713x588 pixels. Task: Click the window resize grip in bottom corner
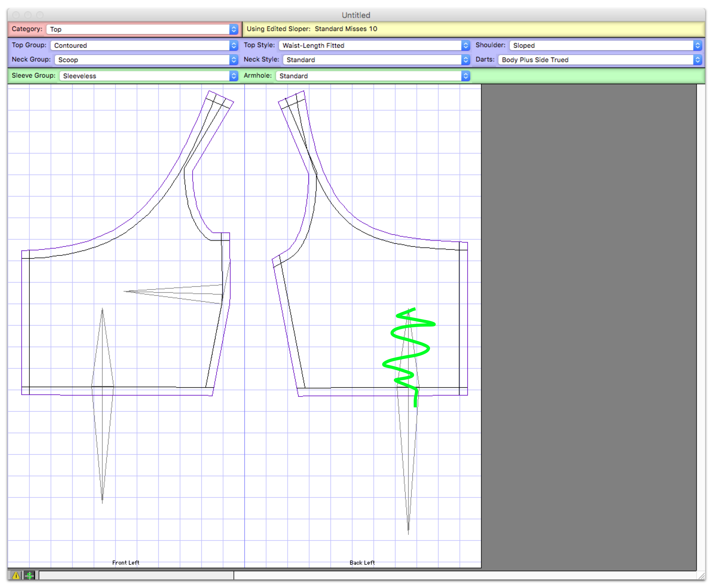[x=701, y=575]
